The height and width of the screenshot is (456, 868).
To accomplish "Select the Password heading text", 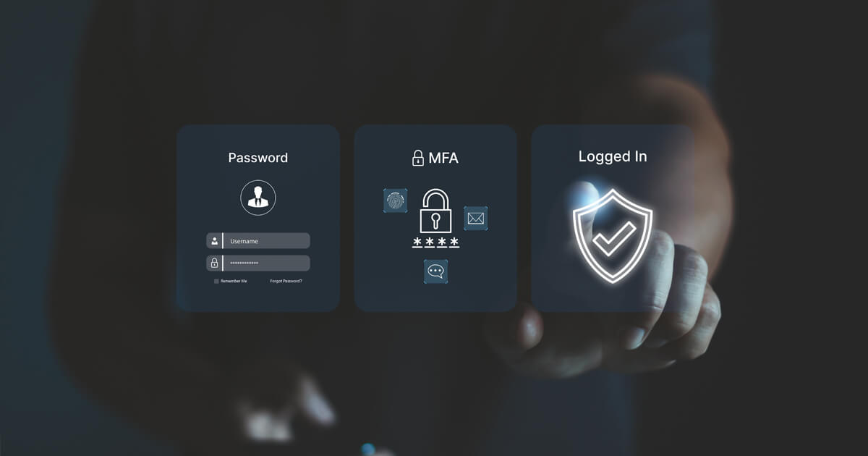I will pyautogui.click(x=258, y=158).
